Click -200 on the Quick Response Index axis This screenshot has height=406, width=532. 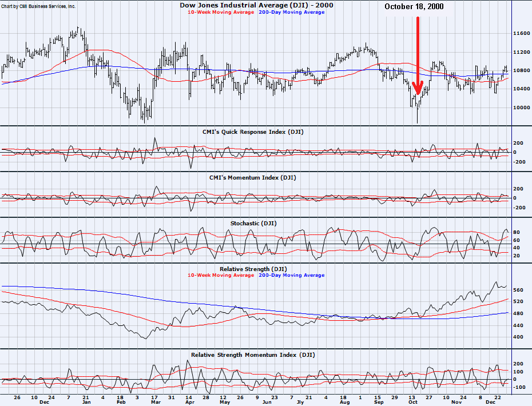pos(519,162)
